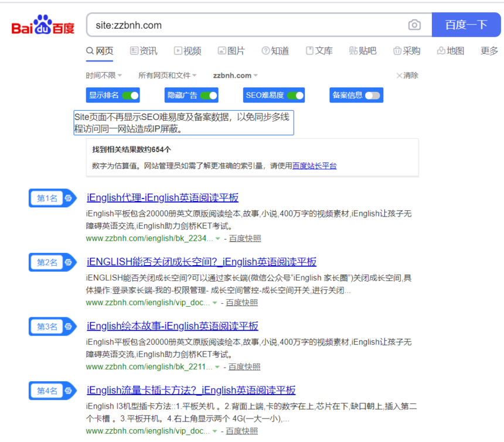
Task: Expand the zzbnh.com site filter dropdown
Action: [235, 76]
